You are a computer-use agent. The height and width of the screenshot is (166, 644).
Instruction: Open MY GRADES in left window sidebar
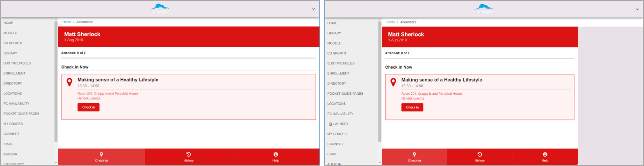coord(13,124)
